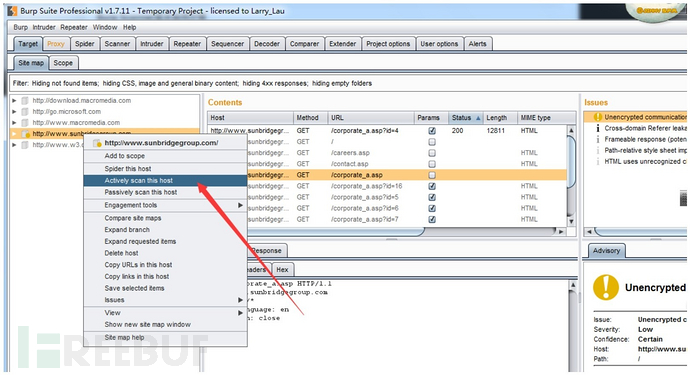Toggle the Params checkbox for /corporate_a.asp?id=5

(x=432, y=197)
